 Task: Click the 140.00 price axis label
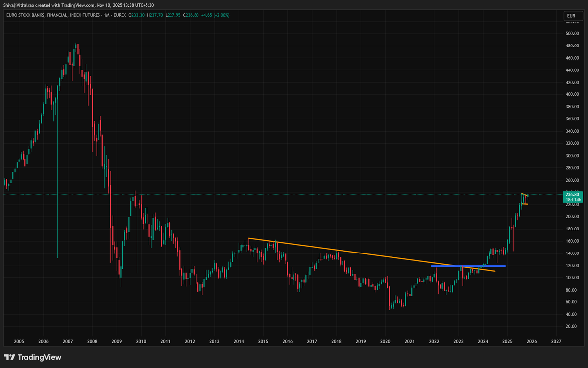pyautogui.click(x=572, y=253)
